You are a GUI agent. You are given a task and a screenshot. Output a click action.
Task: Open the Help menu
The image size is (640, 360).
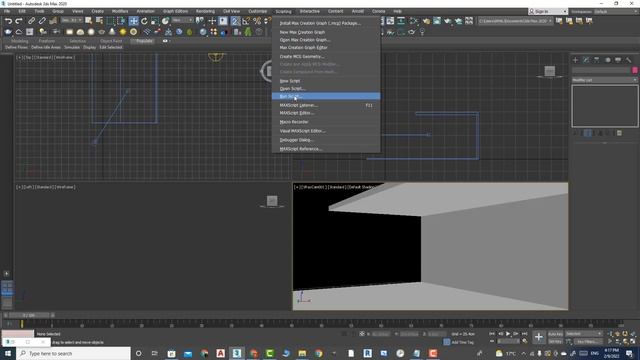point(397,11)
